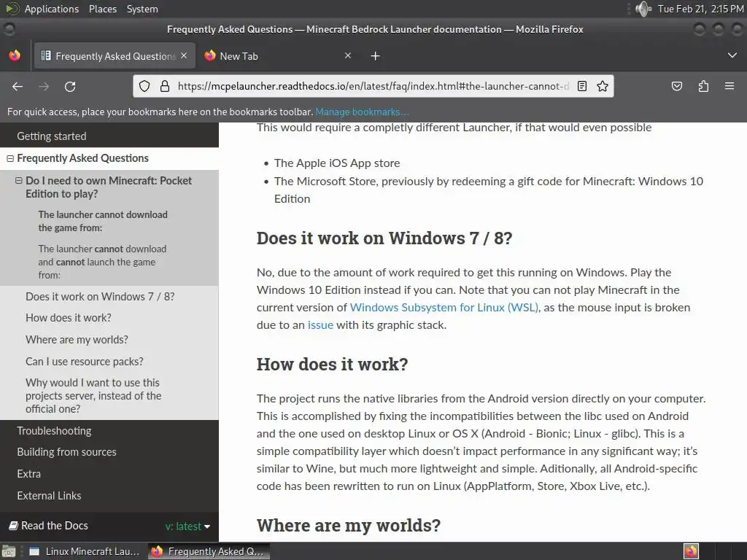The width and height of the screenshot is (747, 560).
Task: Toggle reader view icon
Action: click(581, 86)
